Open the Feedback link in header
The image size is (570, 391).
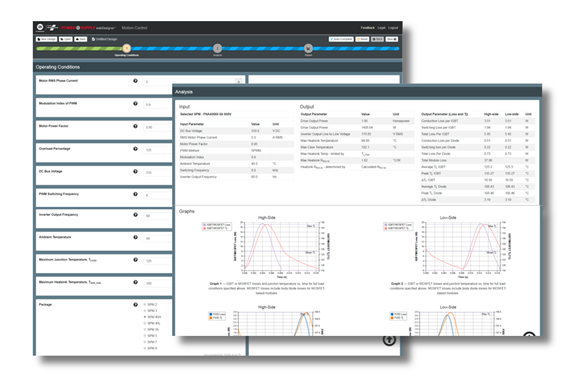(368, 28)
